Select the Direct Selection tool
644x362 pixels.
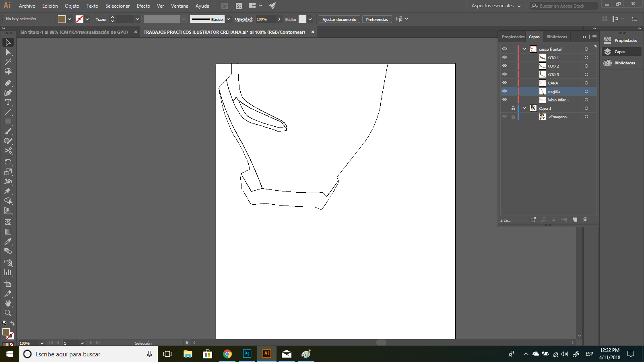pyautogui.click(x=8, y=52)
